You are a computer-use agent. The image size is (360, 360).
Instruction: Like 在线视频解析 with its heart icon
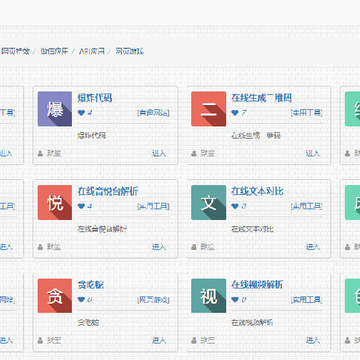pyautogui.click(x=235, y=300)
